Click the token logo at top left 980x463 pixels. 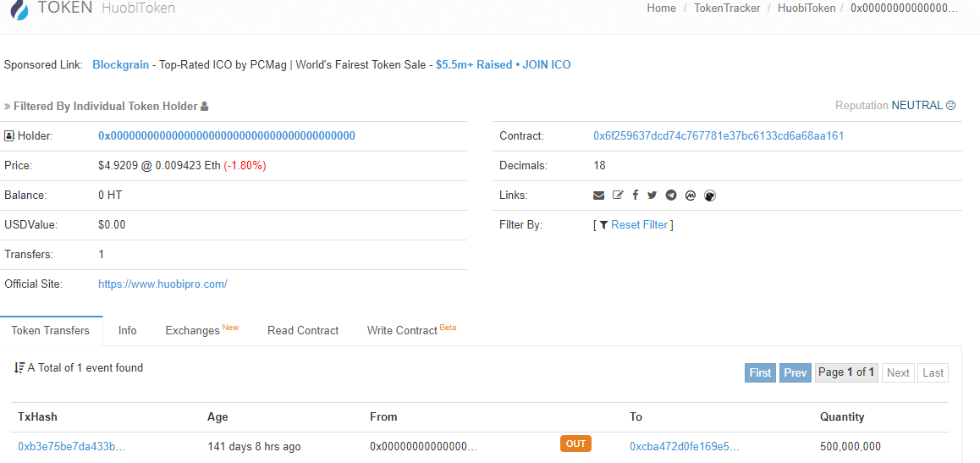click(19, 8)
